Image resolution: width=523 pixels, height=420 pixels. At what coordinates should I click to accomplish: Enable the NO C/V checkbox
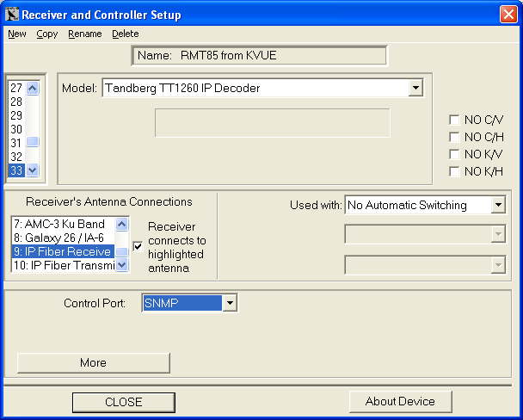[454, 120]
